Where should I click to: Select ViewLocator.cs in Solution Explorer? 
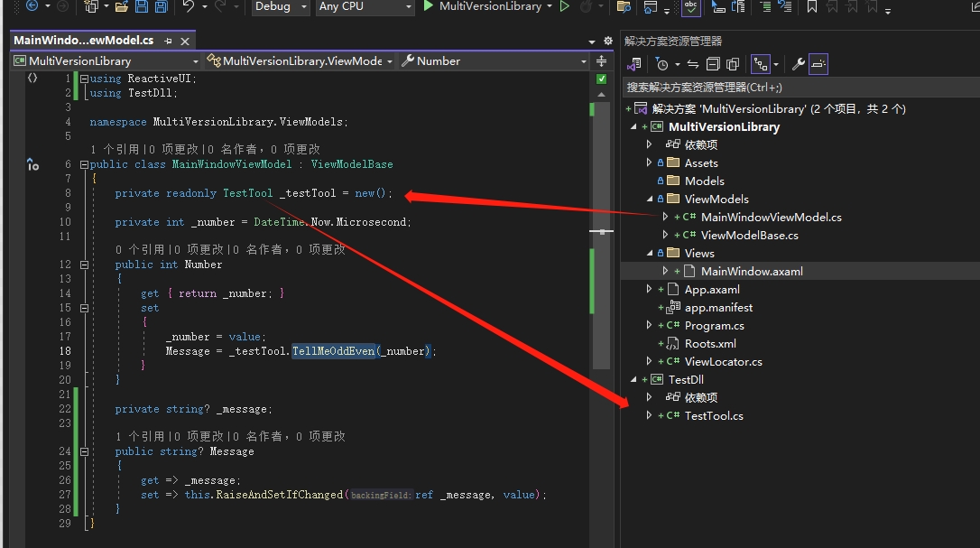tap(723, 362)
